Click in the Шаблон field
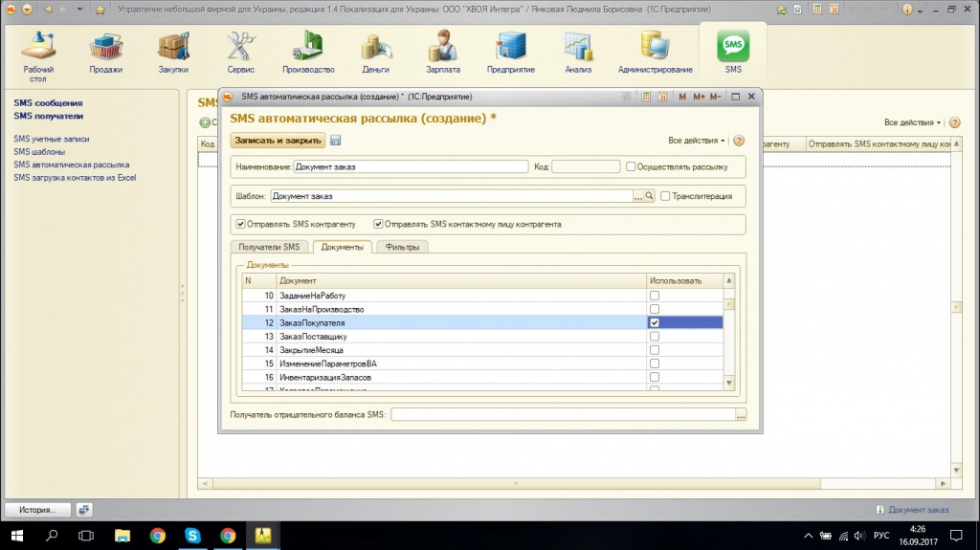The width and height of the screenshot is (980, 550). 452,196
